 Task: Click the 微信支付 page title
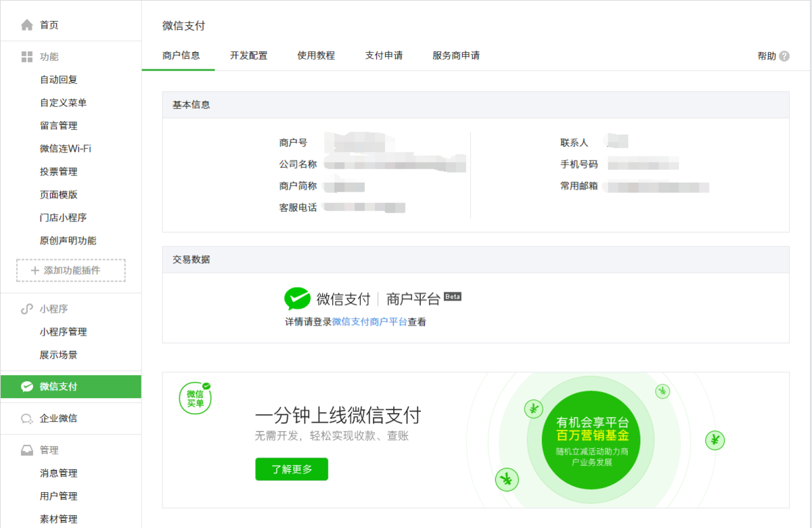click(183, 26)
